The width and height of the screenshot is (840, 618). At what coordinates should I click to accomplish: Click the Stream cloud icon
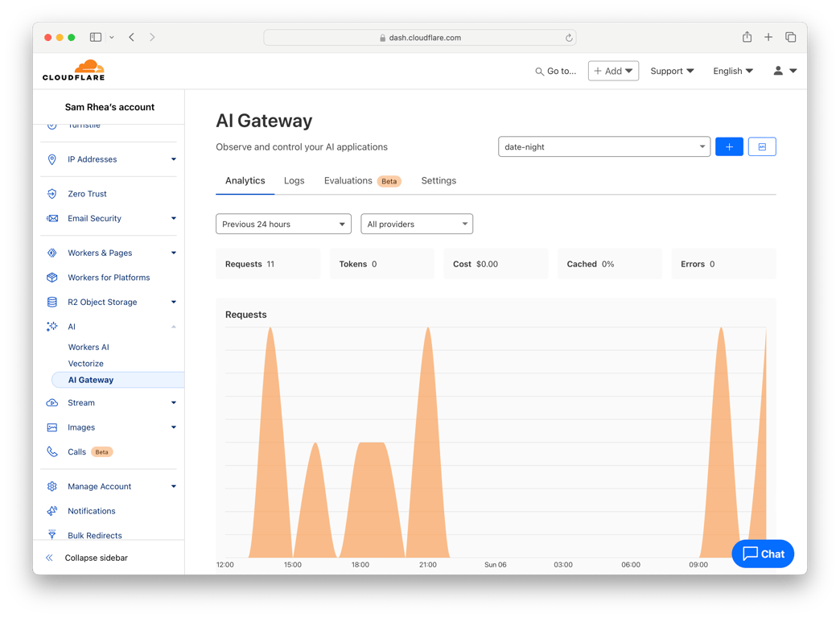coord(51,402)
